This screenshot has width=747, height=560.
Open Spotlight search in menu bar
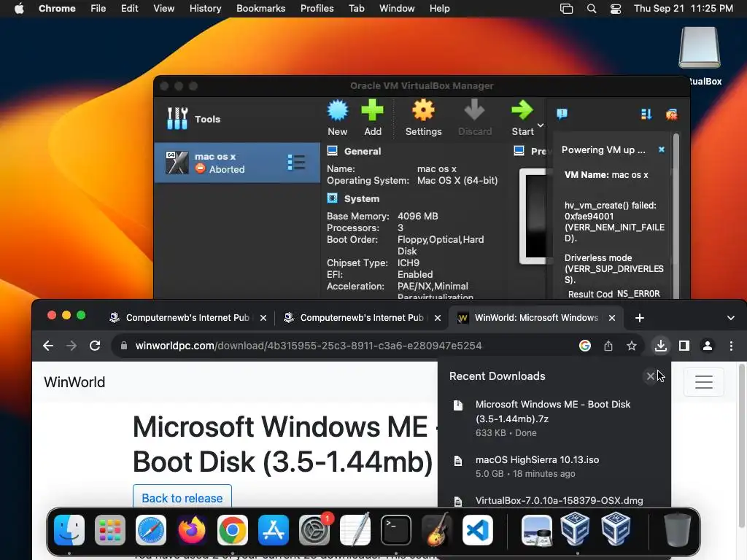(x=591, y=9)
